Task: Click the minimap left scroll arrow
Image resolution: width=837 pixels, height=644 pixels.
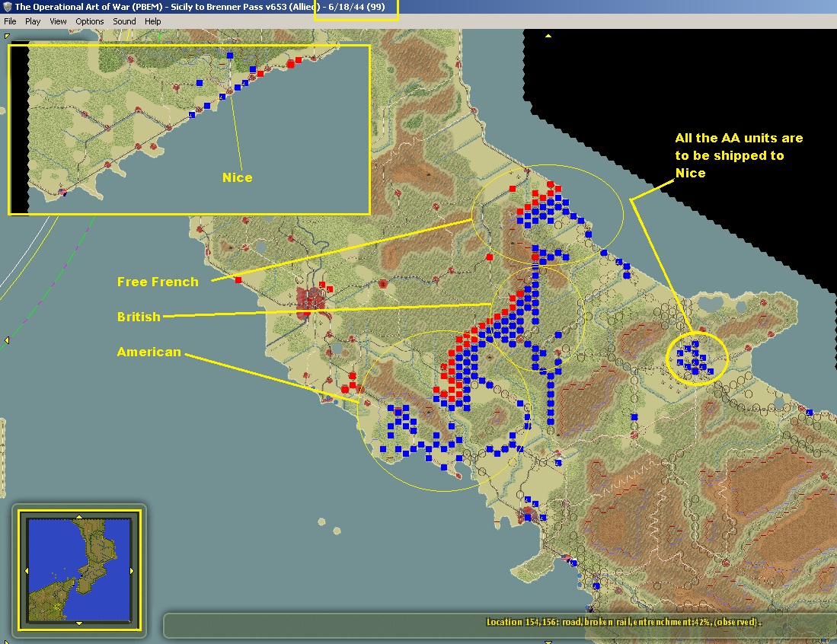Action: [x=27, y=570]
